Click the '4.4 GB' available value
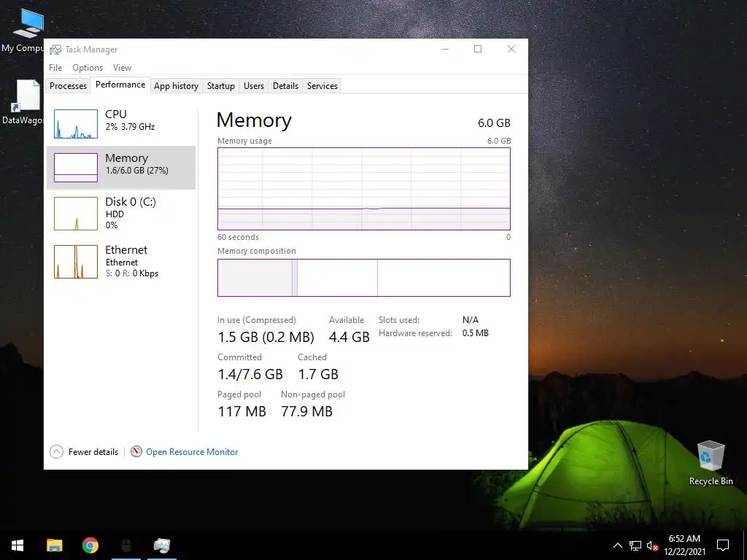Image resolution: width=747 pixels, height=560 pixels. point(349,337)
